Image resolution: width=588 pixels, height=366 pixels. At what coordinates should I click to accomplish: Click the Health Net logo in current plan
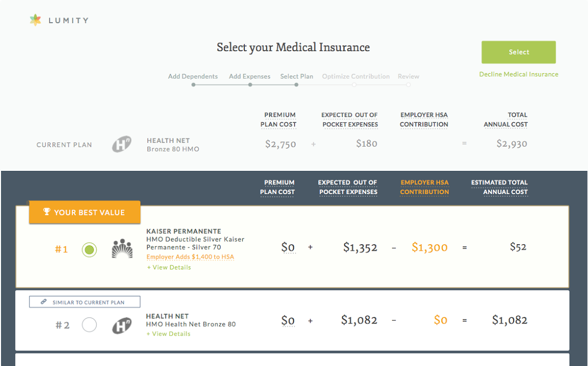coord(121,144)
